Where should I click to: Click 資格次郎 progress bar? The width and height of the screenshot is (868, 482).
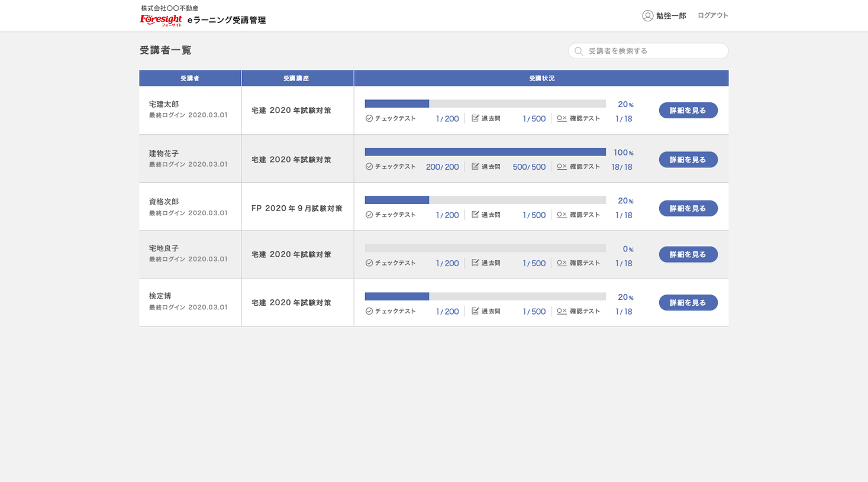[485, 200]
